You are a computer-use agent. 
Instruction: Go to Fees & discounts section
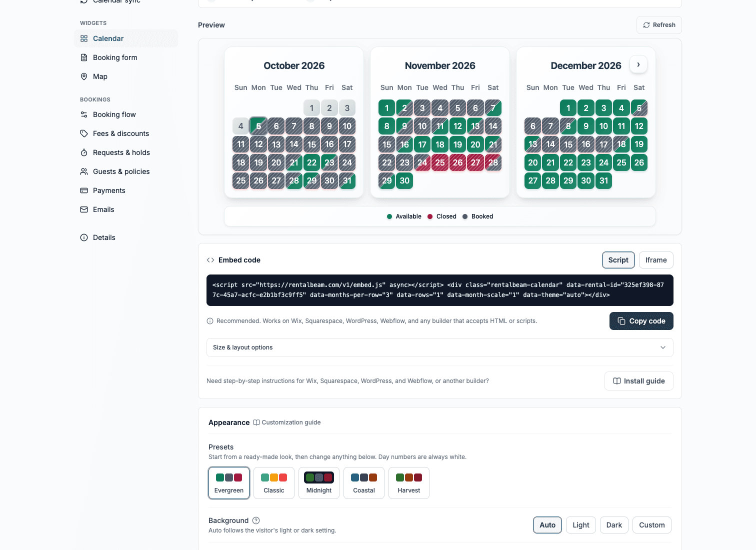tap(126, 133)
